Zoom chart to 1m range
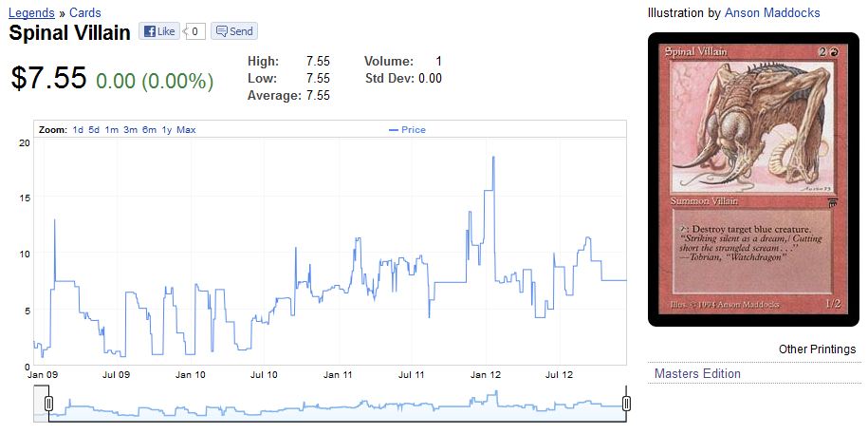Image resolution: width=868 pixels, height=434 pixels. click(x=111, y=130)
